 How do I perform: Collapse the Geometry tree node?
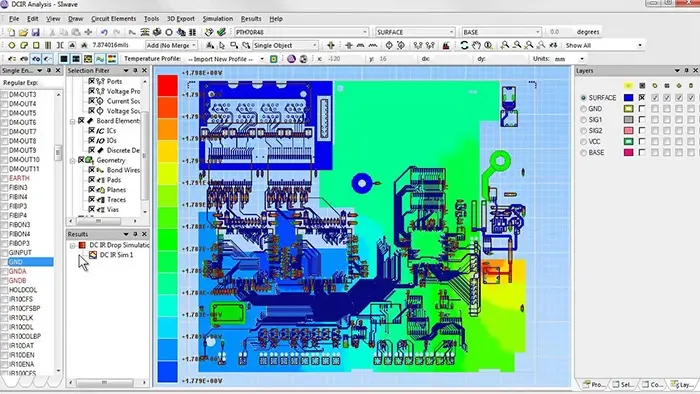(x=72, y=161)
